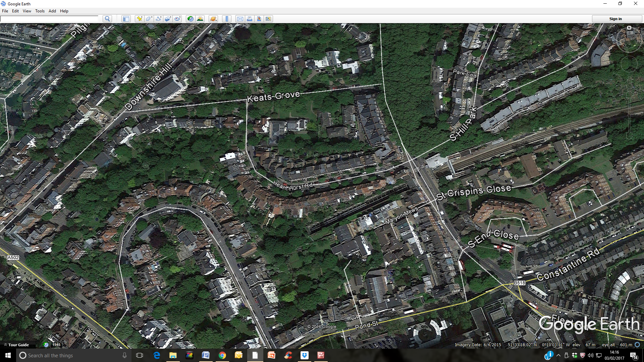
Task: Open the Action Center notifications
Action: pyautogui.click(x=634, y=356)
